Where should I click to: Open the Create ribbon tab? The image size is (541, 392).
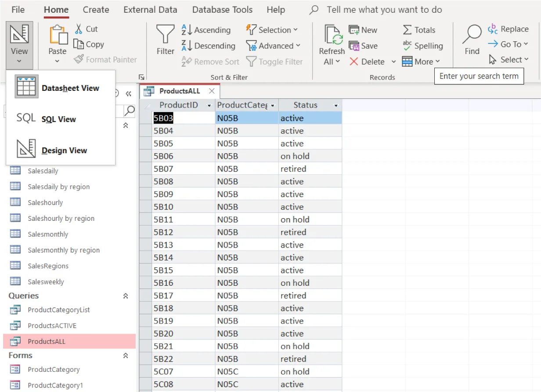pos(96,9)
